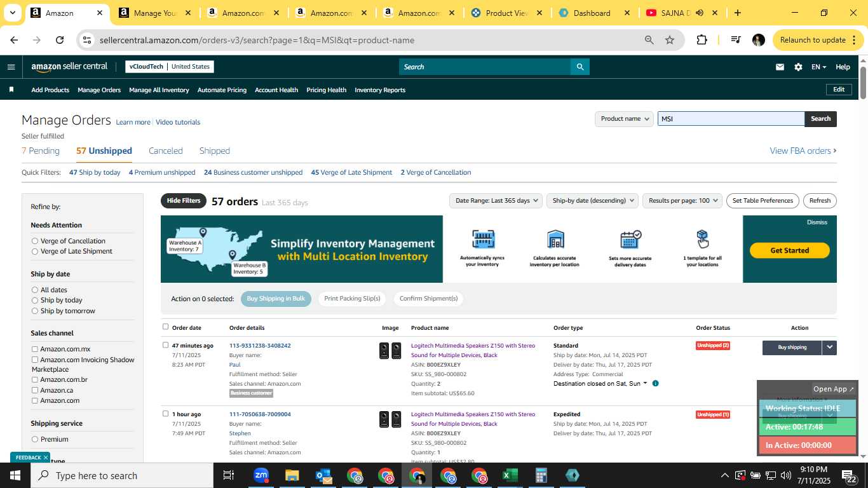The image size is (868, 488).
Task: Expand Buy shipping dropdown arrow for first order
Action: (x=829, y=348)
